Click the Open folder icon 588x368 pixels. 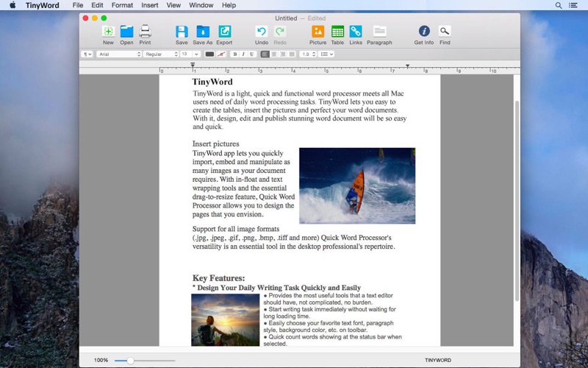pyautogui.click(x=126, y=32)
